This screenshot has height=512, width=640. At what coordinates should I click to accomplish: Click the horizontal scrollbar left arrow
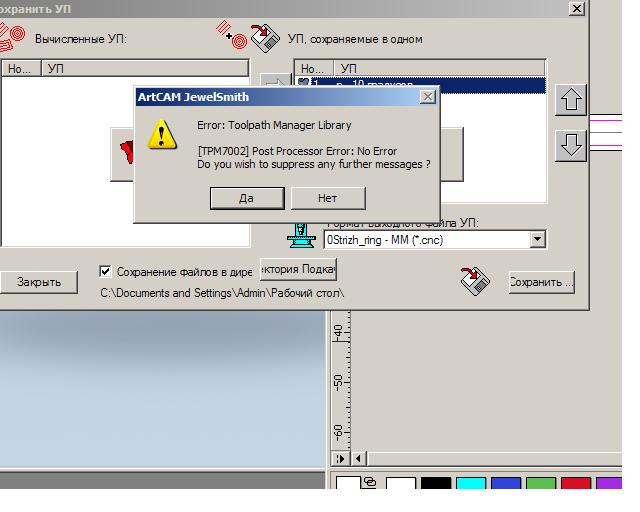(358, 459)
